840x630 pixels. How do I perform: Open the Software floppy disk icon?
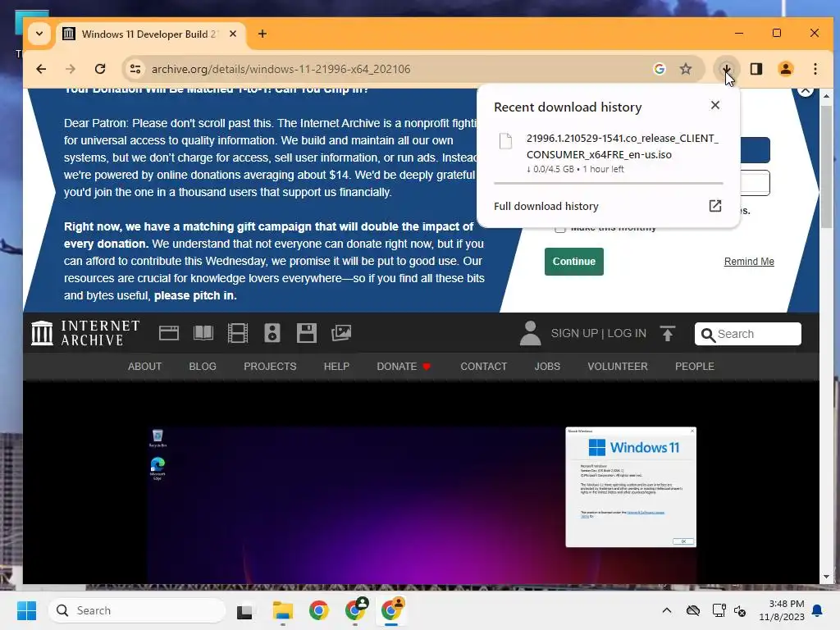pos(307,333)
